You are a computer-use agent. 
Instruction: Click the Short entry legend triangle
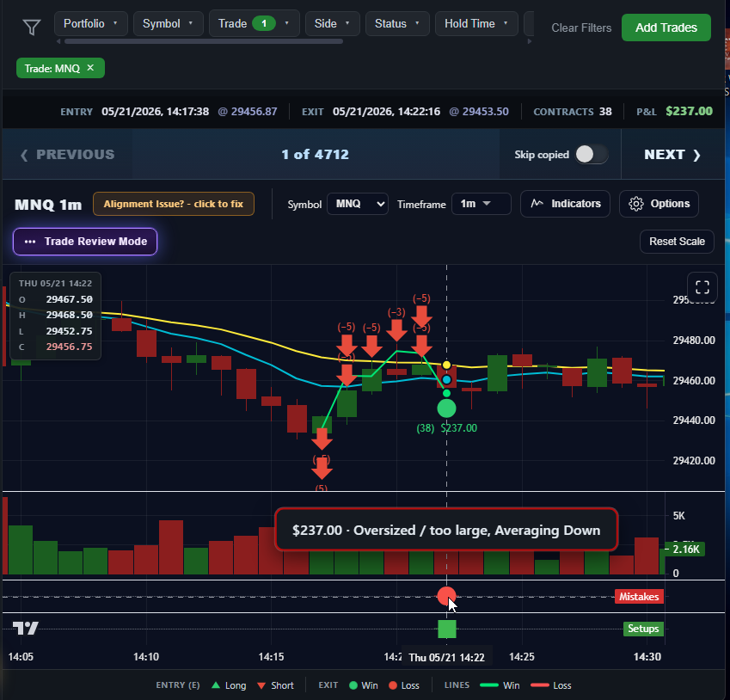(261, 685)
